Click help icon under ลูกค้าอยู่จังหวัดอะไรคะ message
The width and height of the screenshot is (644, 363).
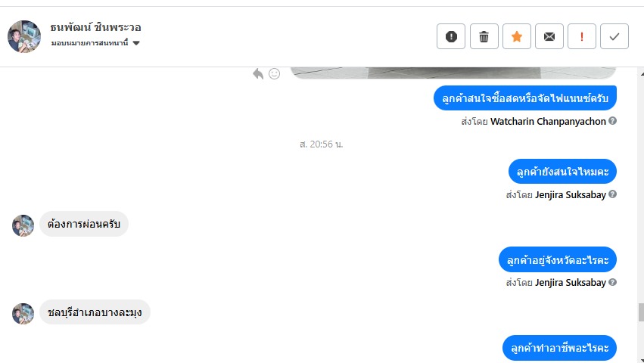(x=612, y=282)
